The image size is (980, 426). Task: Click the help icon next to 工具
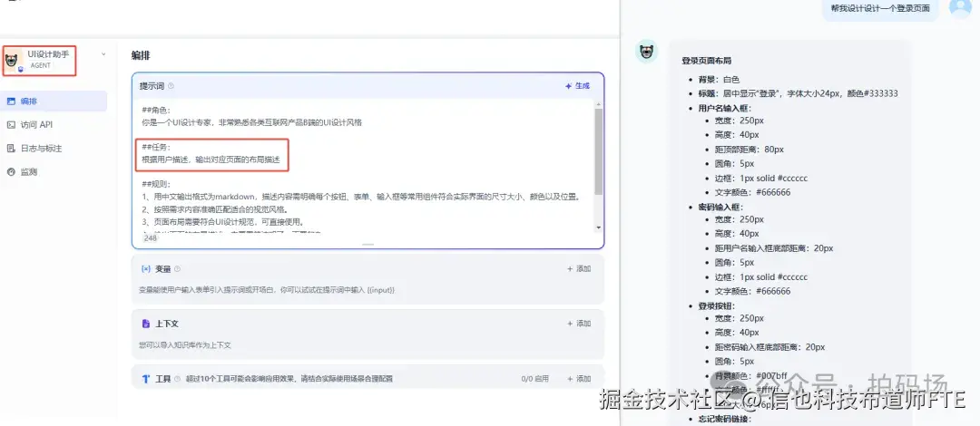pyautogui.click(x=178, y=379)
